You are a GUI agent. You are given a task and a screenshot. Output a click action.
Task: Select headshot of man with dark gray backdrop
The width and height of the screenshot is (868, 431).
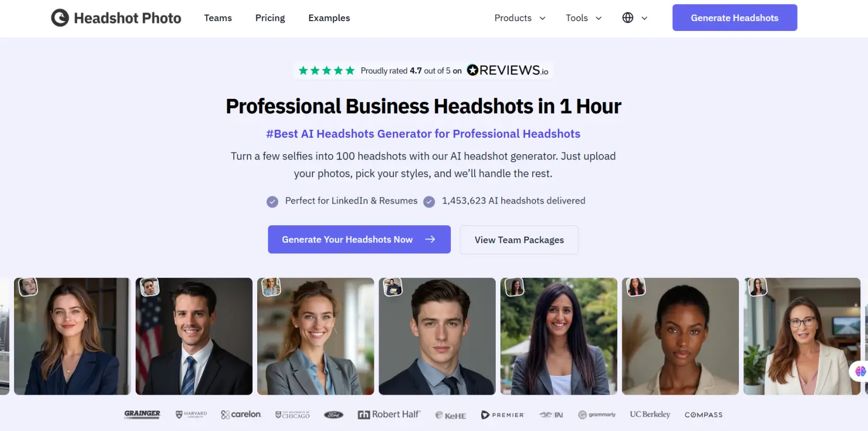(437, 337)
